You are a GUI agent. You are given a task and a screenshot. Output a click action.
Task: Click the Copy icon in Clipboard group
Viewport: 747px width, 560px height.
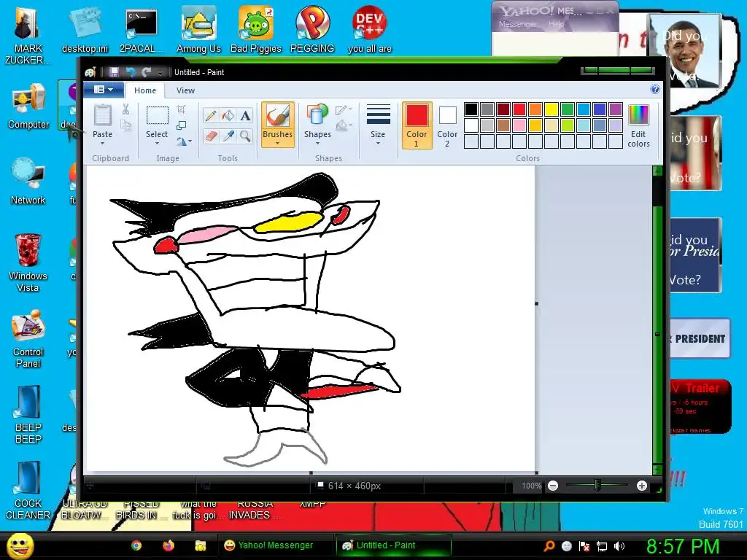pyautogui.click(x=125, y=125)
